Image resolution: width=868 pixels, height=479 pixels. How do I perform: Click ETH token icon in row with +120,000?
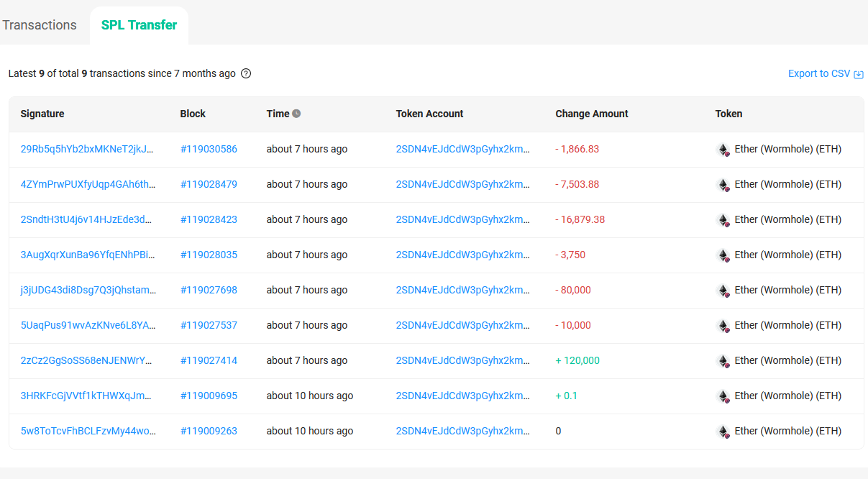723,361
